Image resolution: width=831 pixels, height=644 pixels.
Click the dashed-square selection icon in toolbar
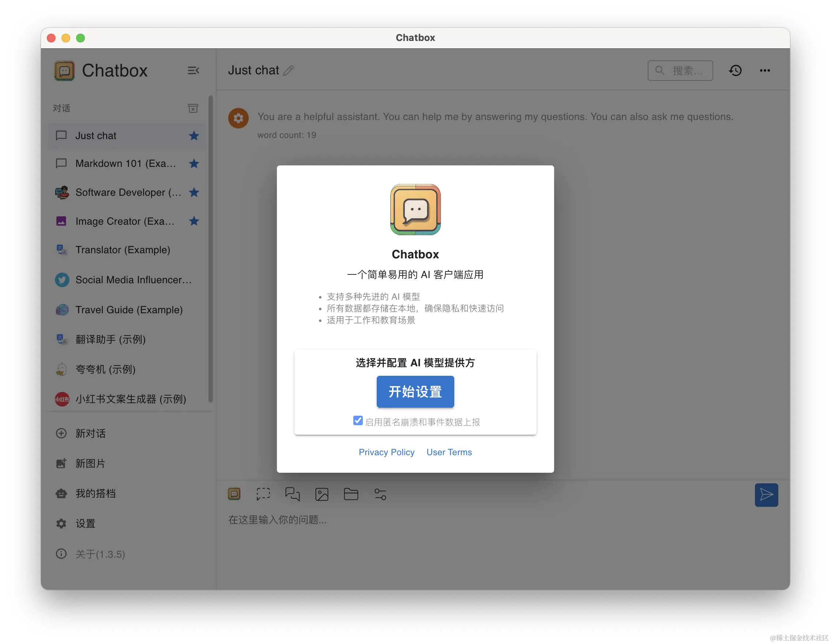[263, 494]
